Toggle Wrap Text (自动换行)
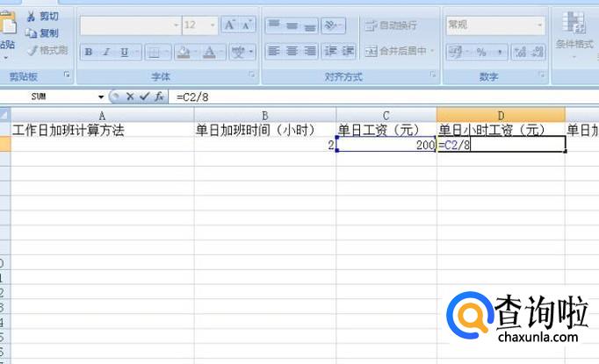The height and width of the screenshot is (364, 599). click(391, 25)
